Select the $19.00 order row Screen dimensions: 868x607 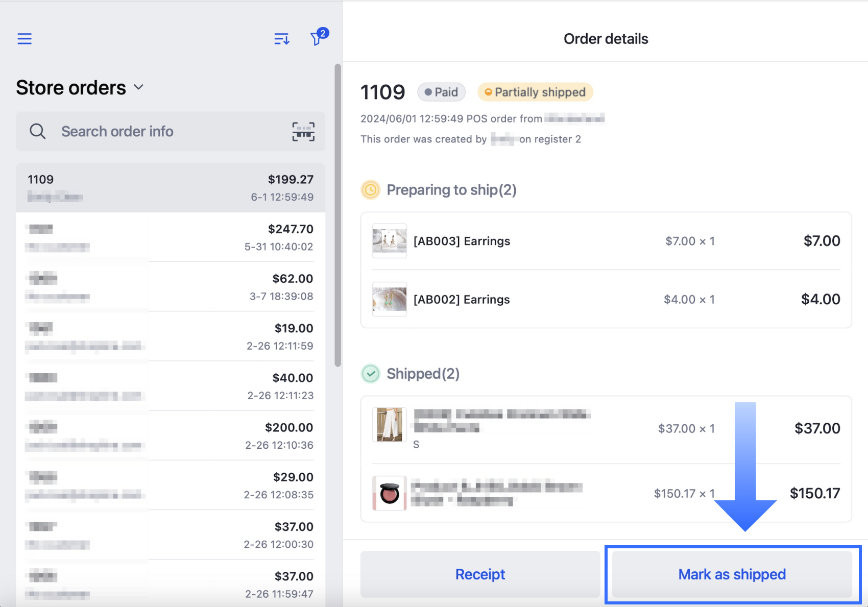click(171, 336)
